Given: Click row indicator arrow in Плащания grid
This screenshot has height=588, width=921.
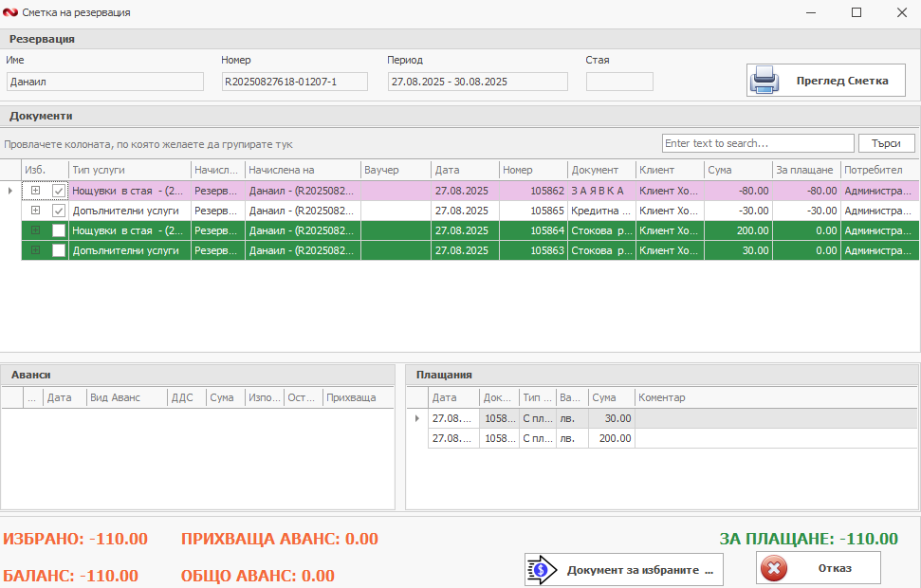Looking at the screenshot, I should coord(416,418).
